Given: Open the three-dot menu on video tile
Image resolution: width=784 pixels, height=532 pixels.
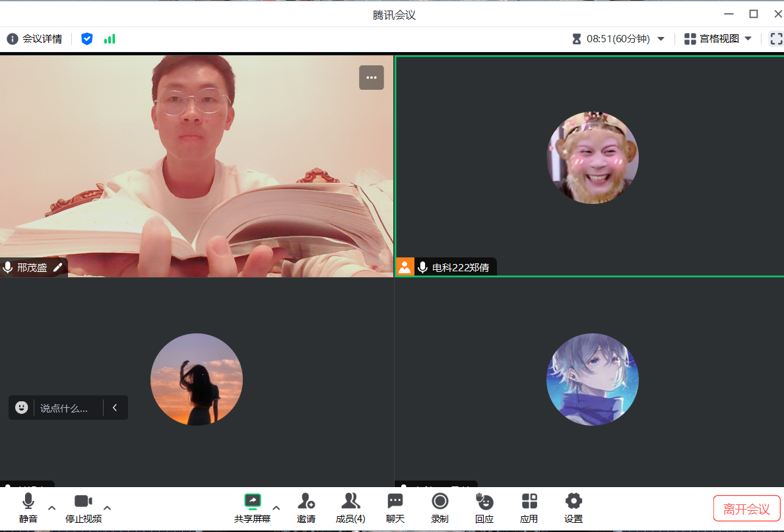Looking at the screenshot, I should [x=371, y=77].
